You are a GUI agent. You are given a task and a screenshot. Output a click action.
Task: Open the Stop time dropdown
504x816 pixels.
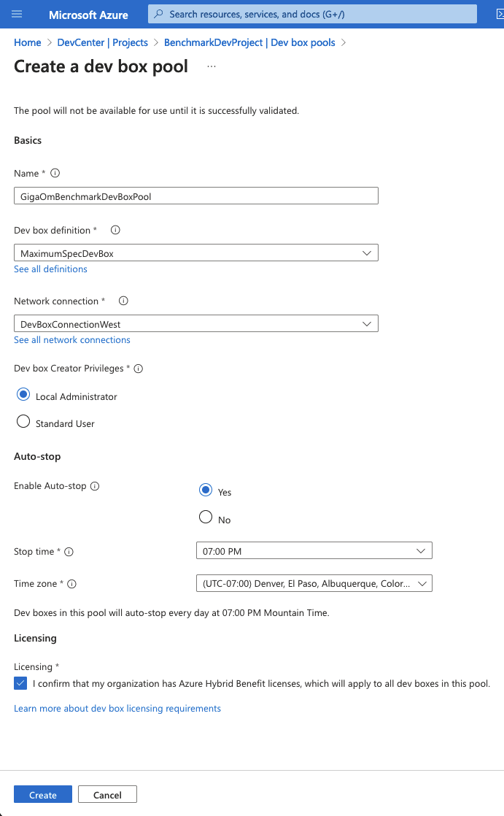314,551
